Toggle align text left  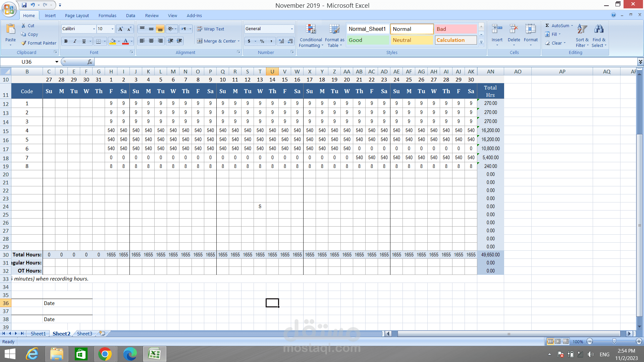[x=142, y=41]
